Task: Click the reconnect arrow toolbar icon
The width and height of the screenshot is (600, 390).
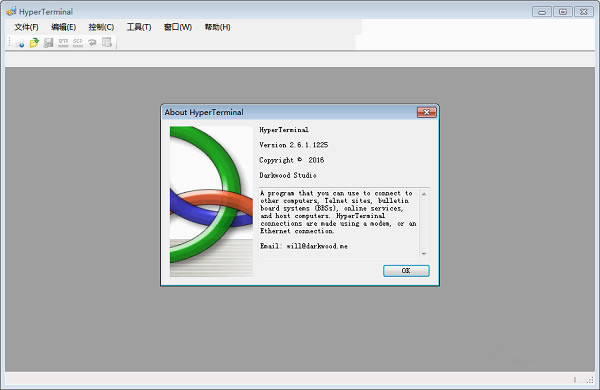Action: coord(92,42)
